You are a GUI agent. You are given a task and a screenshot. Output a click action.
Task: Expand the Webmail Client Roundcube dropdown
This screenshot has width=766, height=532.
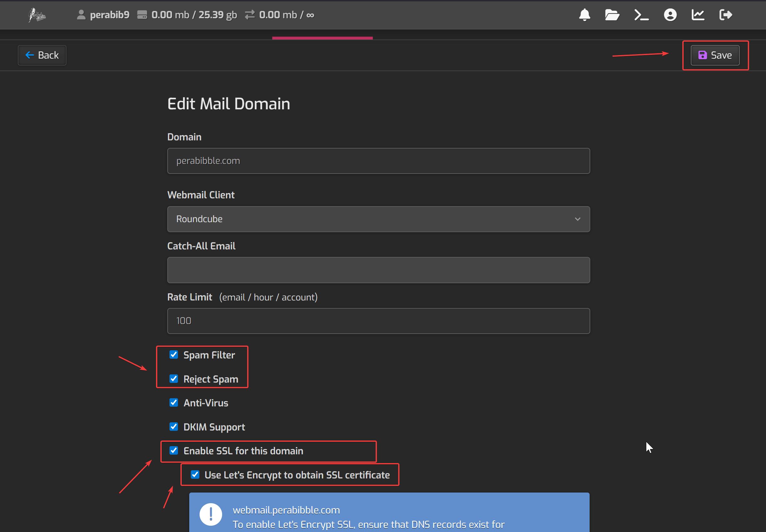click(378, 219)
